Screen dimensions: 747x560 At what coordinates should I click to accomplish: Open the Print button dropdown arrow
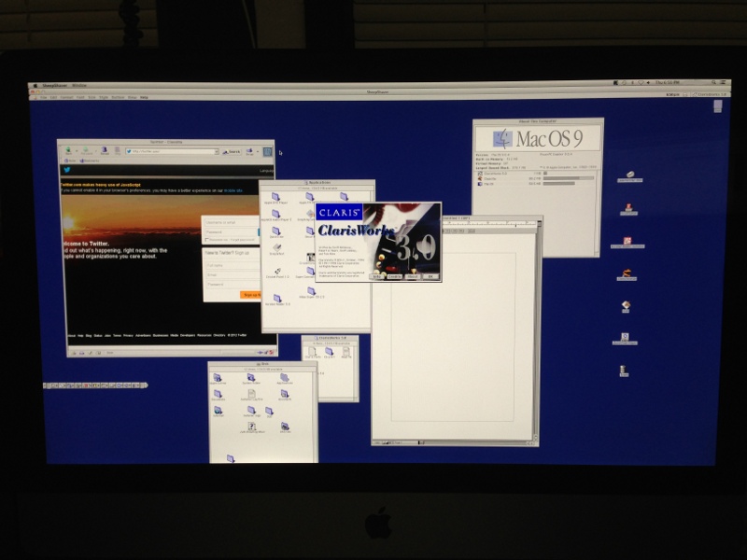(258, 151)
